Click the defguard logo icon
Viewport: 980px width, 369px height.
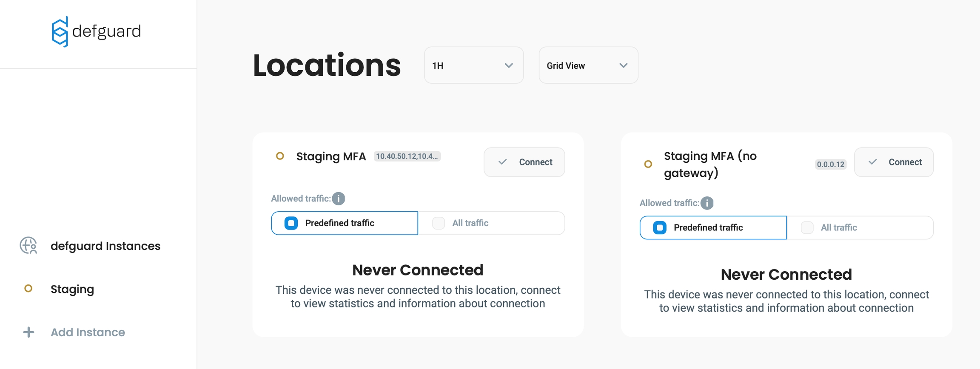[x=60, y=31]
